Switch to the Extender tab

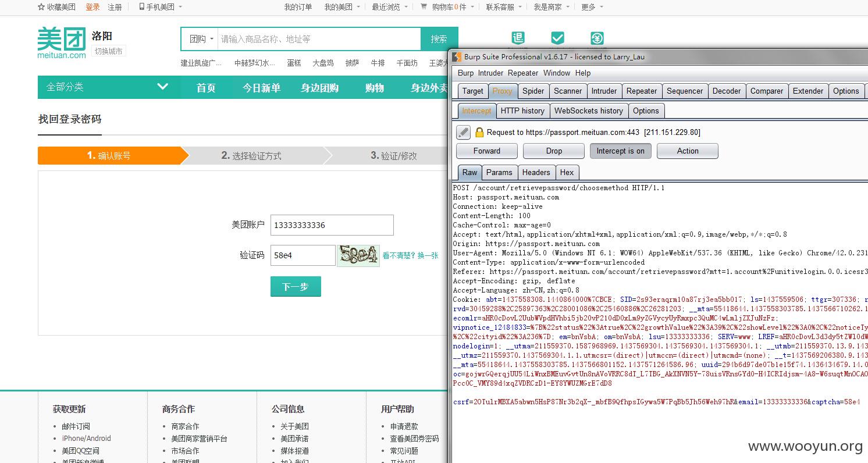(x=808, y=91)
